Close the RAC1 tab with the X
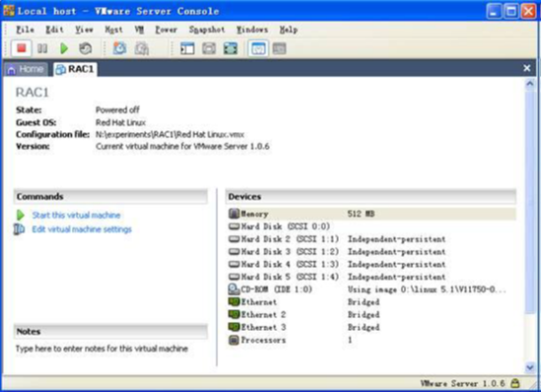Image resolution: width=541 pixels, height=392 pixels. [526, 68]
